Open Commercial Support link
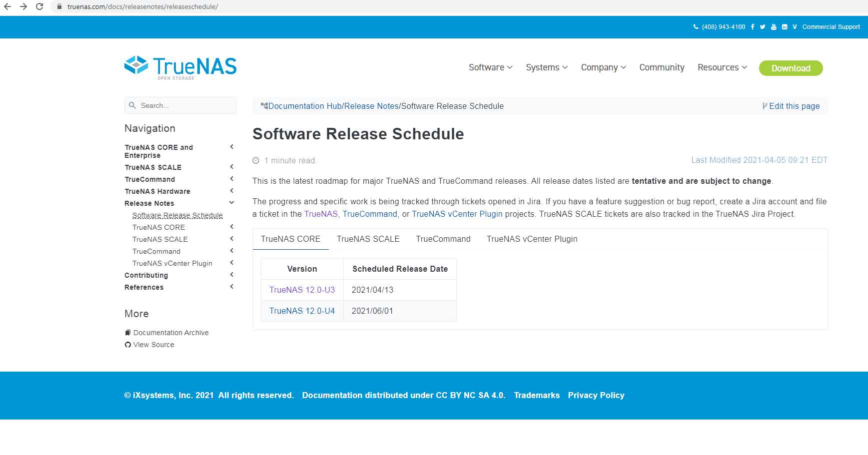This screenshot has width=868, height=455. point(831,27)
